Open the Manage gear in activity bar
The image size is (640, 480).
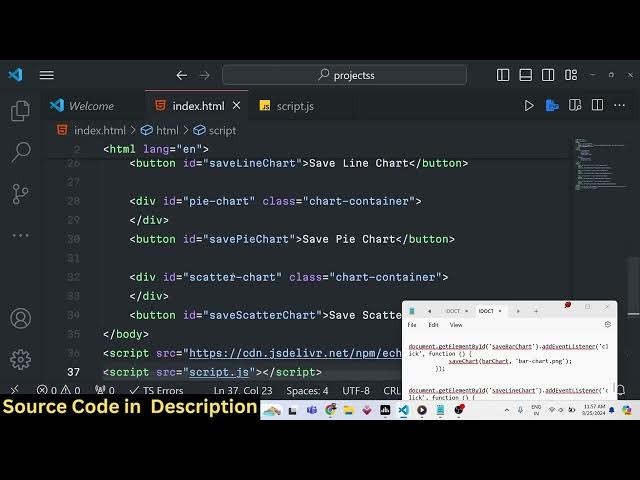[x=20, y=359]
